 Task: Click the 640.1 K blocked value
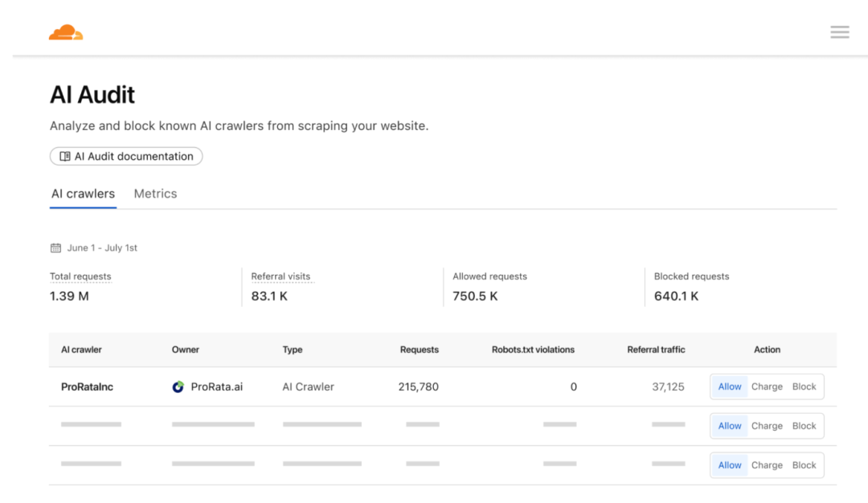(676, 296)
